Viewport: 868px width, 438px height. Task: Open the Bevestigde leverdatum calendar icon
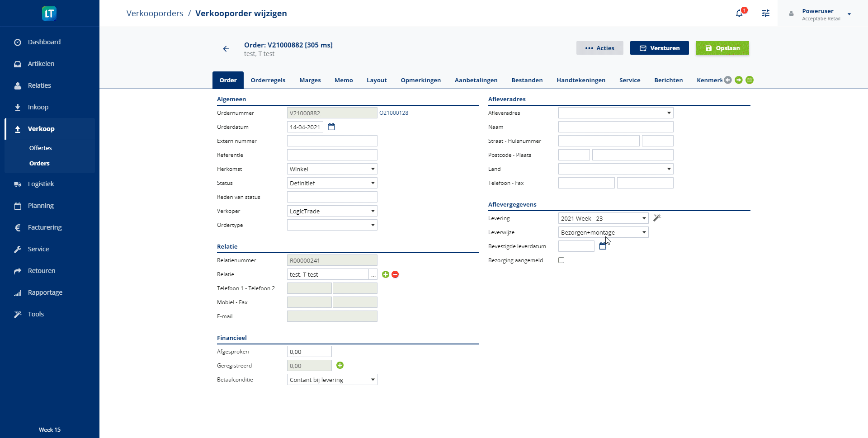[602, 246]
